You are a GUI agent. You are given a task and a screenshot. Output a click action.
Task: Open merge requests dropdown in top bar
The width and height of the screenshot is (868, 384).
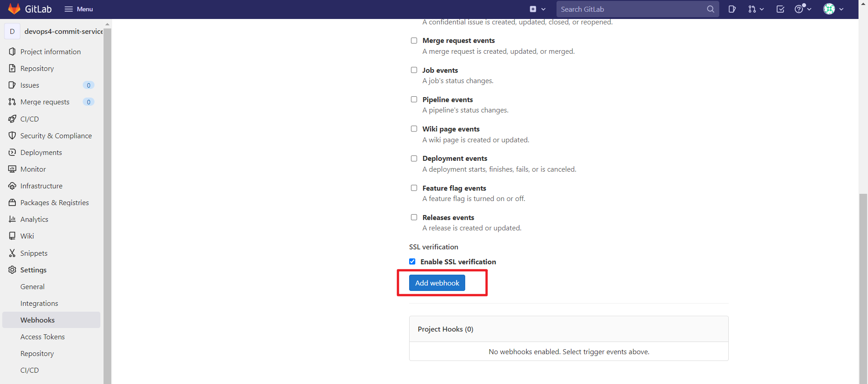(755, 9)
